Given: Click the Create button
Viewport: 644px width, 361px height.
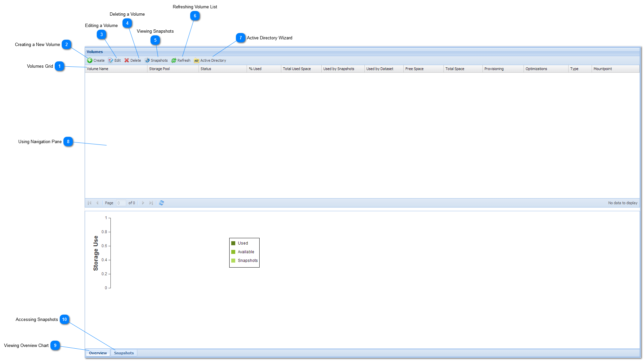Looking at the screenshot, I should point(95,61).
